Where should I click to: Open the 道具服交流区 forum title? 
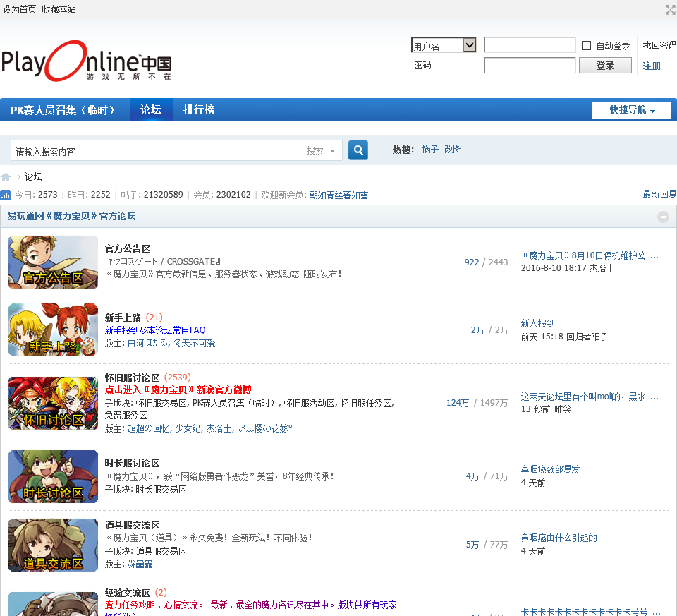click(x=132, y=525)
